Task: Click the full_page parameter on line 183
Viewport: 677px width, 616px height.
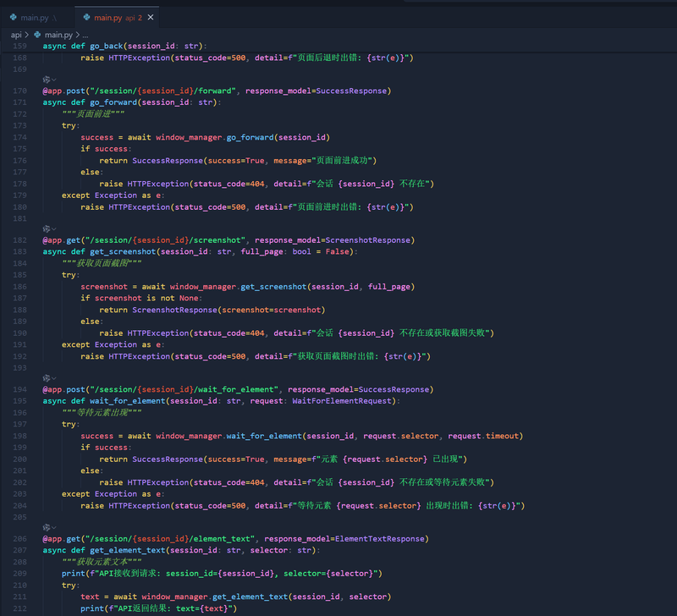Action: pyautogui.click(x=262, y=251)
